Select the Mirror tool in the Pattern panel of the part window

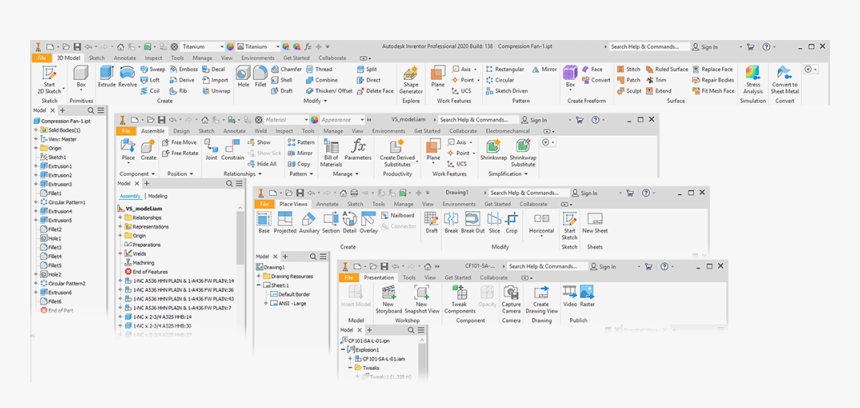[545, 70]
